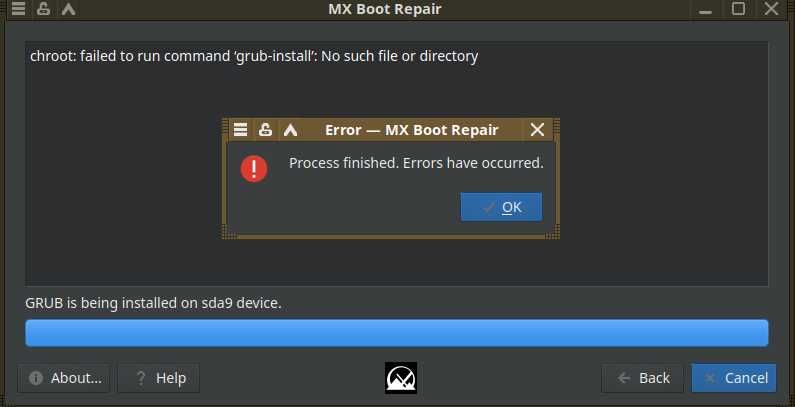Minimize the MX Boot Repair window
Image resolution: width=795 pixels, height=407 pixels.
[x=705, y=9]
